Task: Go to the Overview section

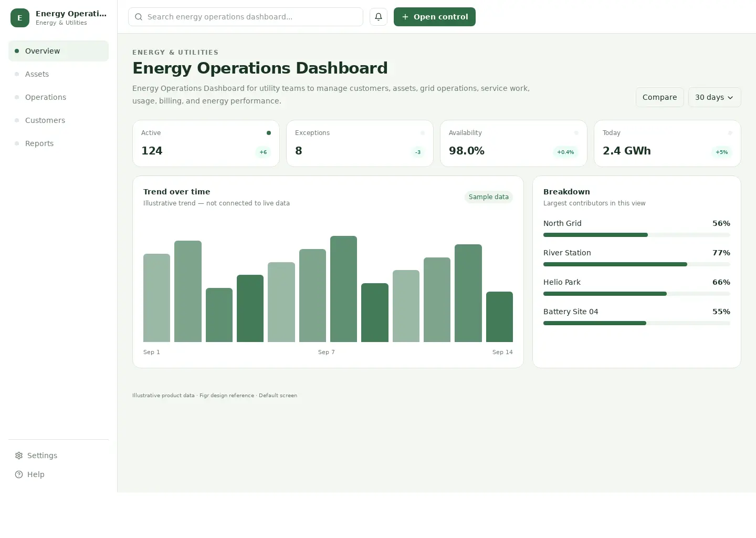Action: (59, 51)
